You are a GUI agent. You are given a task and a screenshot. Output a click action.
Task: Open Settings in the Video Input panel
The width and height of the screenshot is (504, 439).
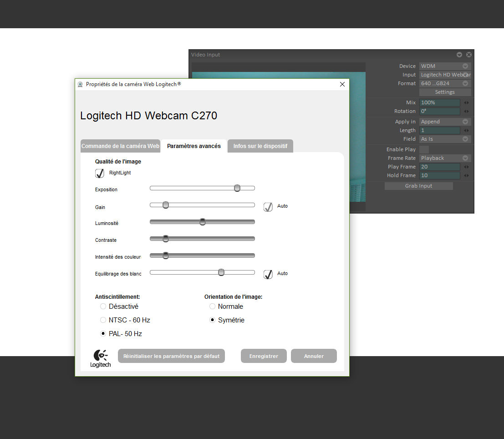coord(445,92)
